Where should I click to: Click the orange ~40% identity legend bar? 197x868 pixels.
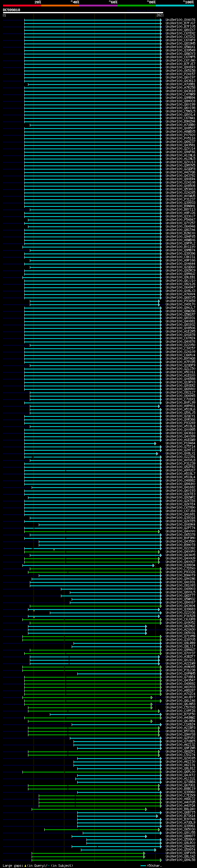(x=60, y=6)
